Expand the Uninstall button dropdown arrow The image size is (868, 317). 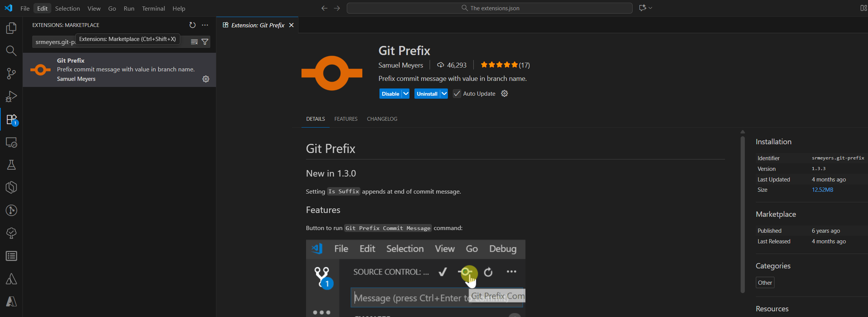pos(444,94)
